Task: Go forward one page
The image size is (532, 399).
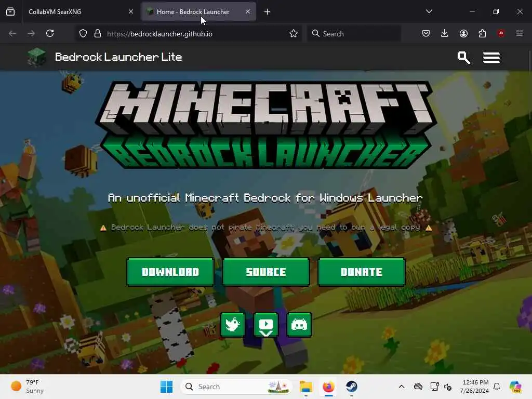Action: [x=31, y=33]
